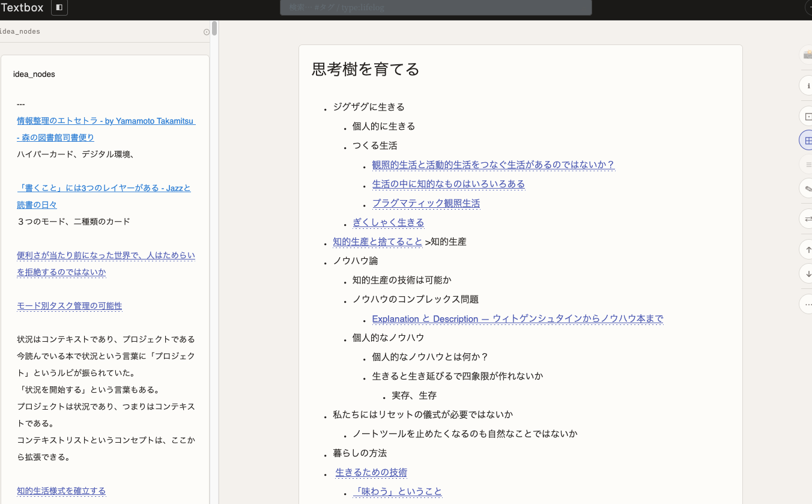
Task: Click the left panel vertical scrollbar thumb
Action: tap(214, 28)
